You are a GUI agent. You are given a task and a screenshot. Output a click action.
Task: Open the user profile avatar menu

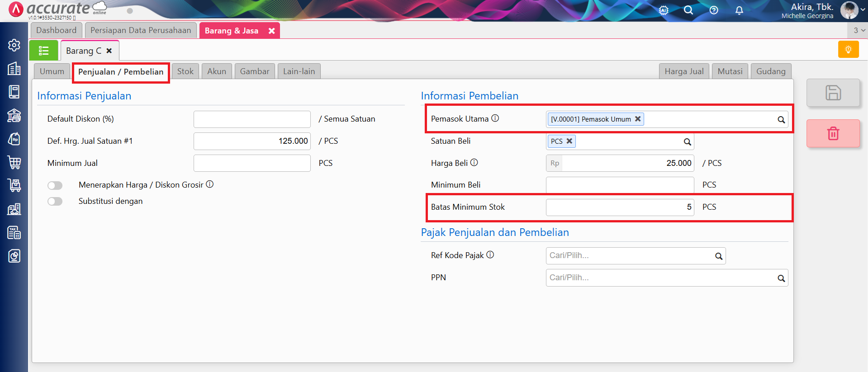pyautogui.click(x=849, y=10)
